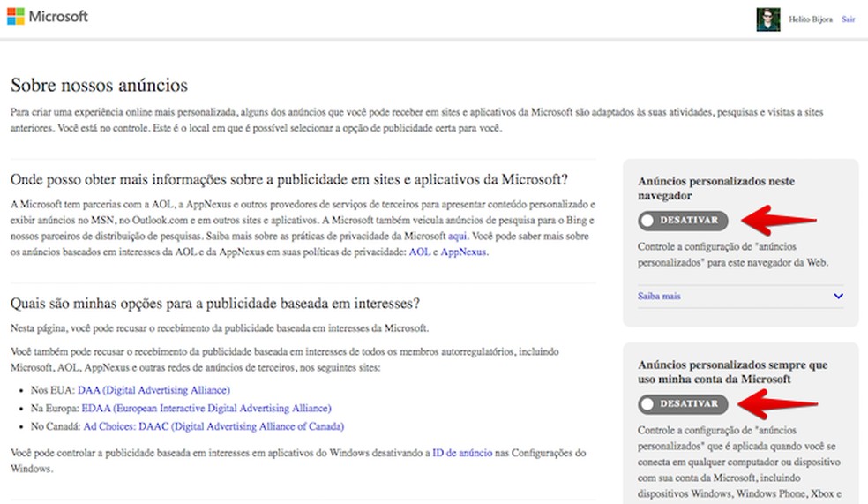
Task: Toggle personalized ads for Microsoft account switch
Action: pos(683,404)
